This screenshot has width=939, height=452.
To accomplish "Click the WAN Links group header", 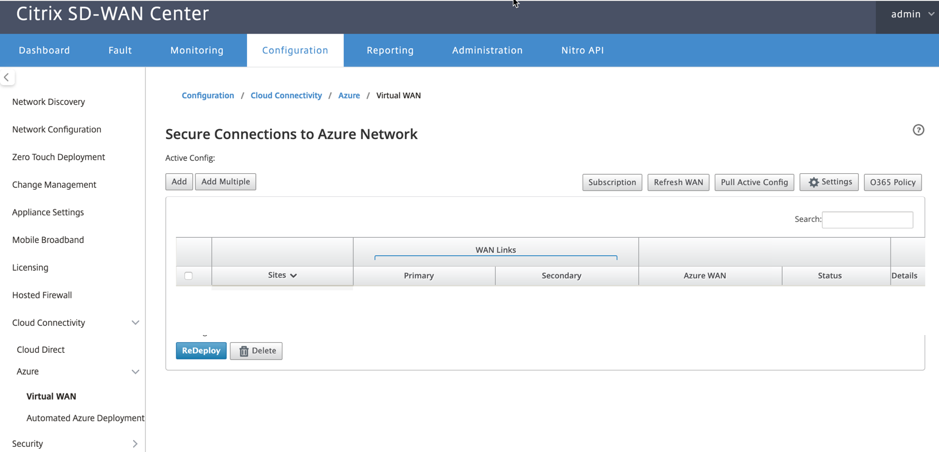I will (x=496, y=250).
